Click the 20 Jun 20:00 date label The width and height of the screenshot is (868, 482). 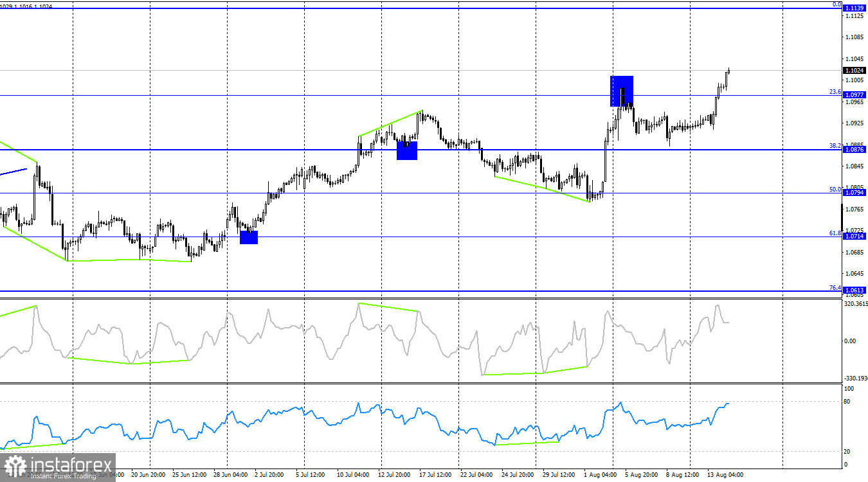[x=149, y=475]
